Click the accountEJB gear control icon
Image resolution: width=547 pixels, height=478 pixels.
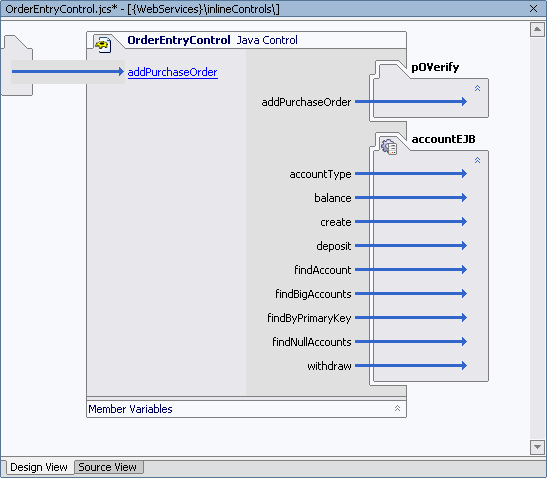[x=389, y=147]
